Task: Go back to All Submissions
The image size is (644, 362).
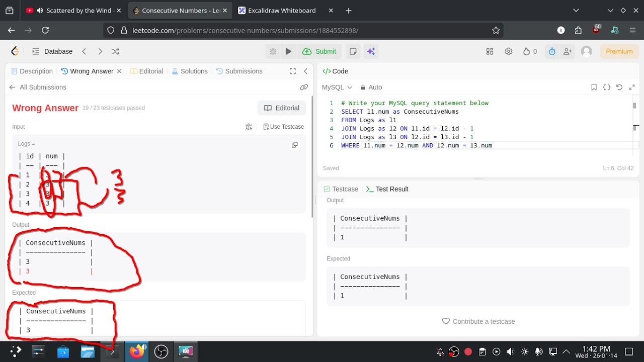Action: pyautogui.click(x=38, y=87)
